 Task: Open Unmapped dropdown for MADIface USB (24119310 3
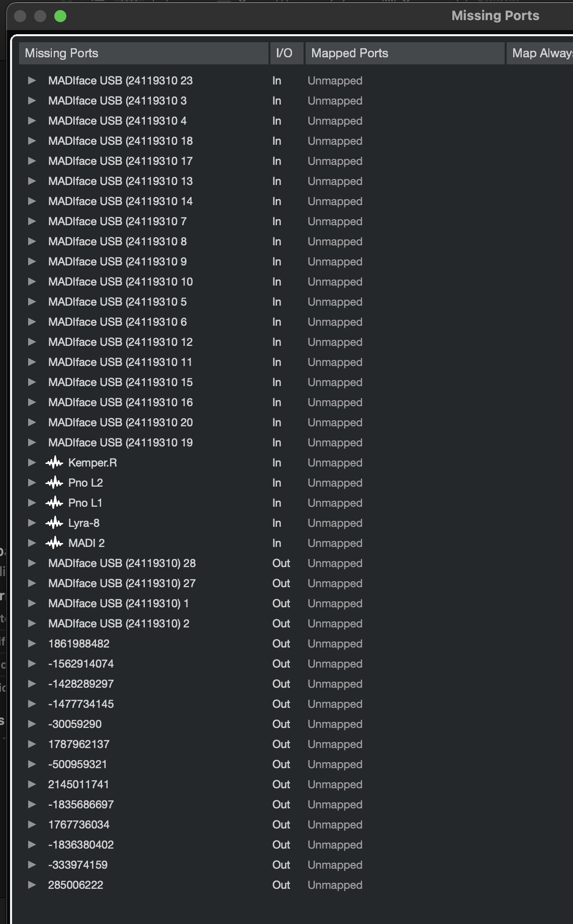[335, 101]
